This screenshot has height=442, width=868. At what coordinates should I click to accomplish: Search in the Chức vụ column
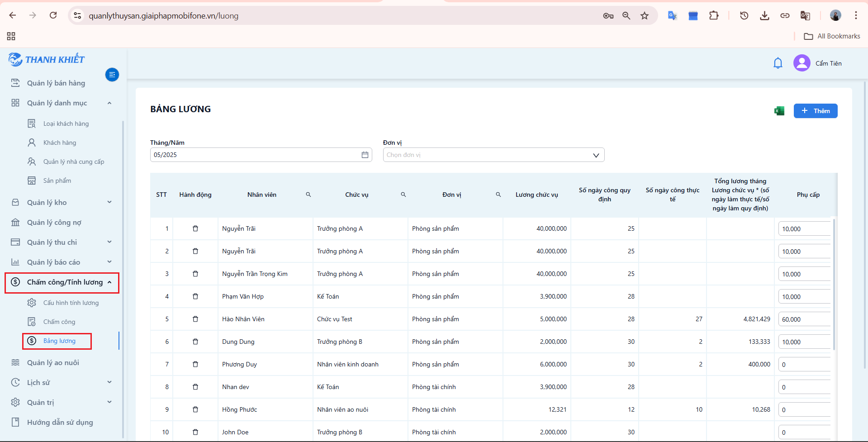(403, 195)
